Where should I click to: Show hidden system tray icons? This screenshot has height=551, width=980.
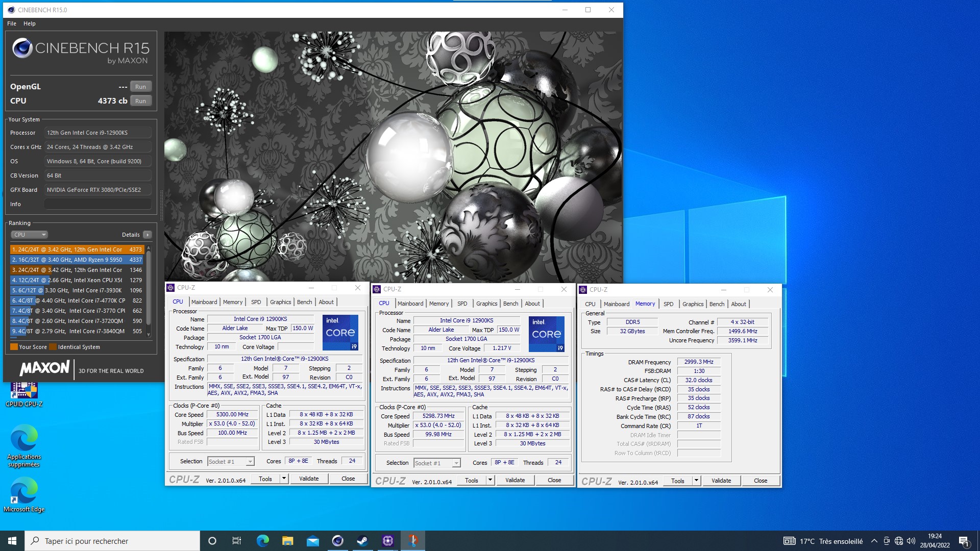point(874,541)
